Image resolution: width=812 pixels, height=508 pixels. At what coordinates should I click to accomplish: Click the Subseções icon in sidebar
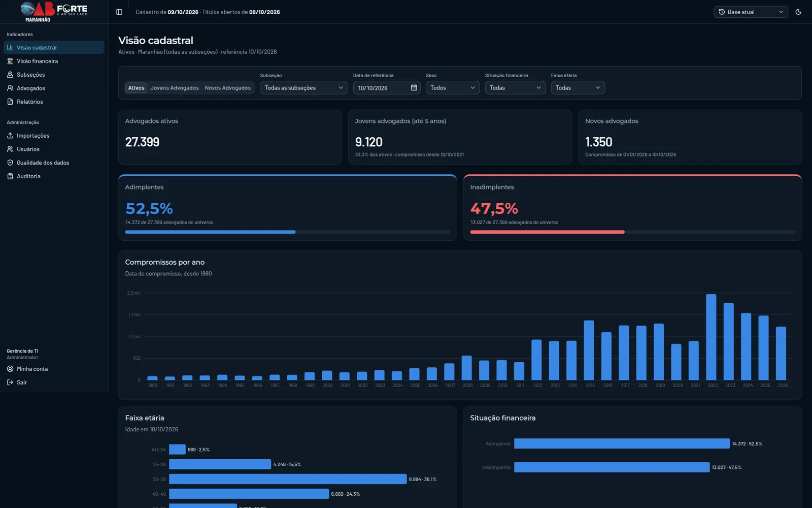(x=10, y=75)
